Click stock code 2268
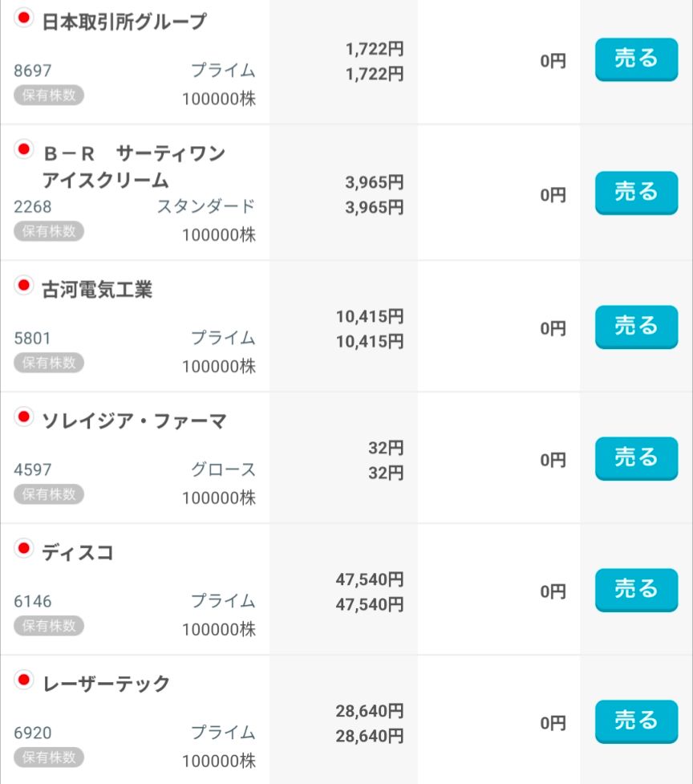Screen dimensions: 693x784 [33, 207]
